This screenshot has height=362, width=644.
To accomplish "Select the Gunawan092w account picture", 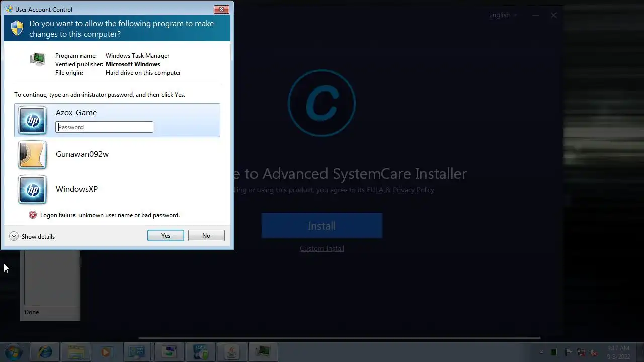I will pyautogui.click(x=32, y=155).
